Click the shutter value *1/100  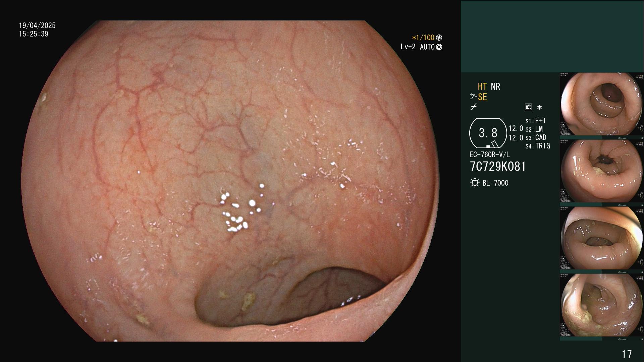click(423, 38)
